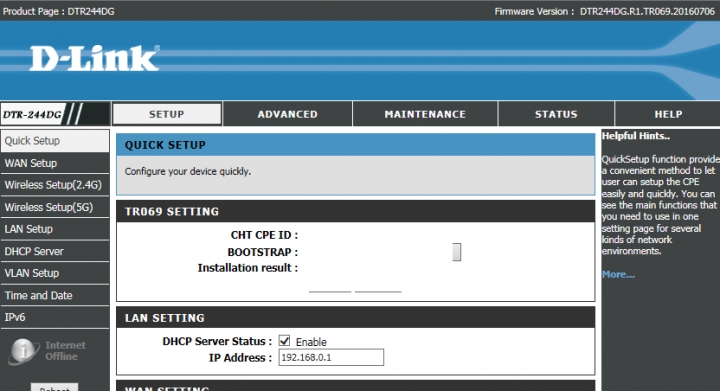Screen dimensions: 720x391
Task: Open VLAN Setup page
Action: [x=55, y=273]
